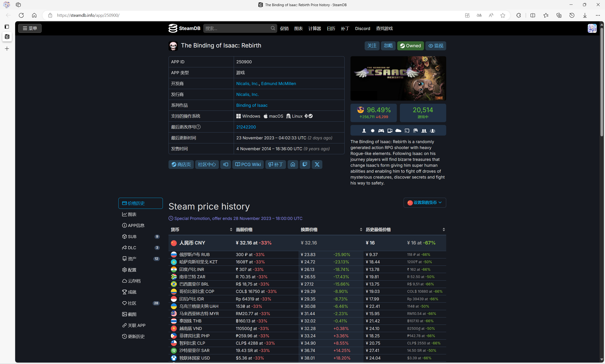Screen dimensions: 605x364
Task: Go to browser home icon
Action: 34,15
